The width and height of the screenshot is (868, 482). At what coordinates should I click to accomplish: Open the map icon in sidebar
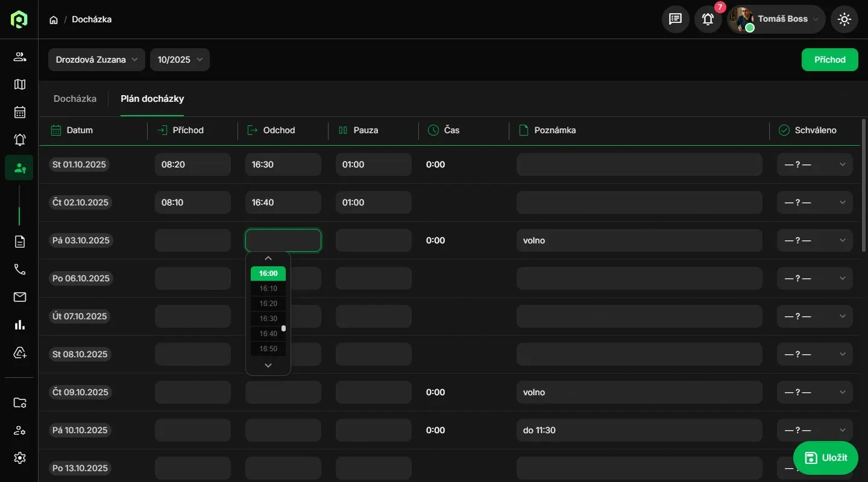[20, 84]
